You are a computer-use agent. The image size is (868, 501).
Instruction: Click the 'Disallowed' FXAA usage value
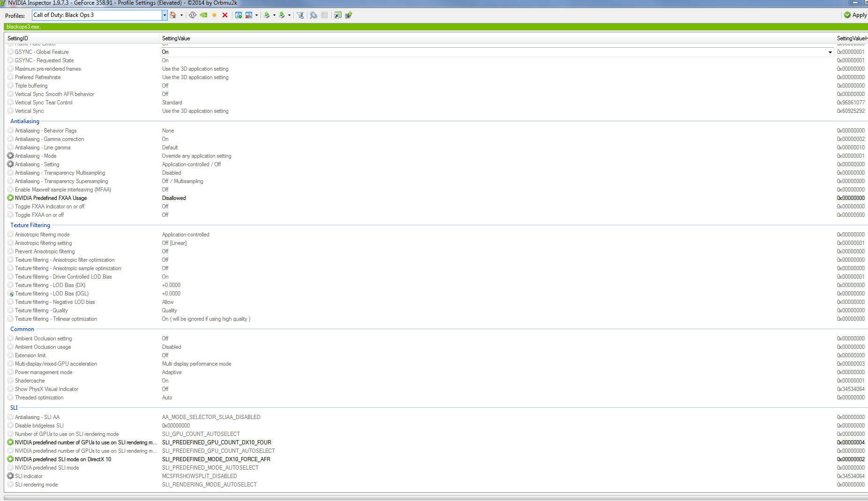[174, 198]
